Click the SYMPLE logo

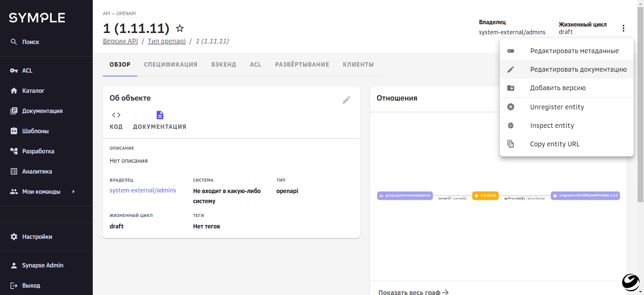point(37,18)
